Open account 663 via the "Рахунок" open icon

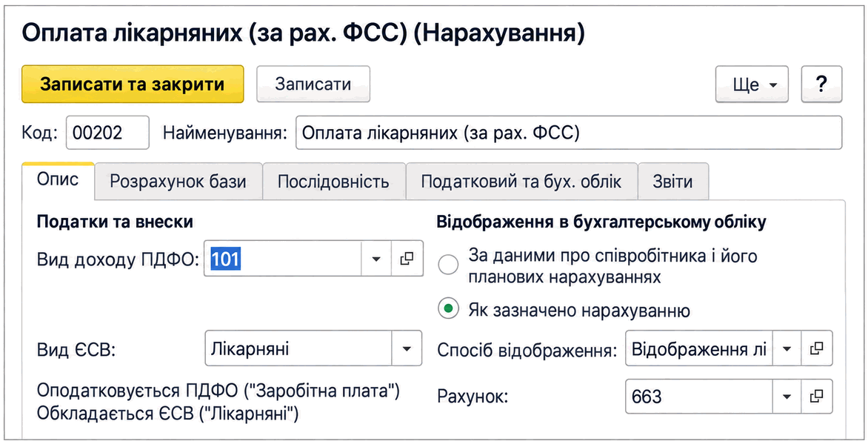[817, 397]
